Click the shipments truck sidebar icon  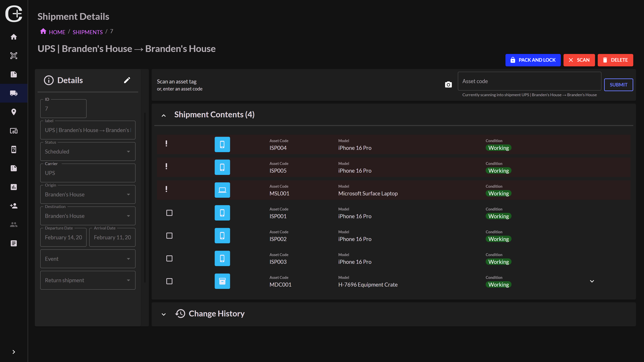14,93
